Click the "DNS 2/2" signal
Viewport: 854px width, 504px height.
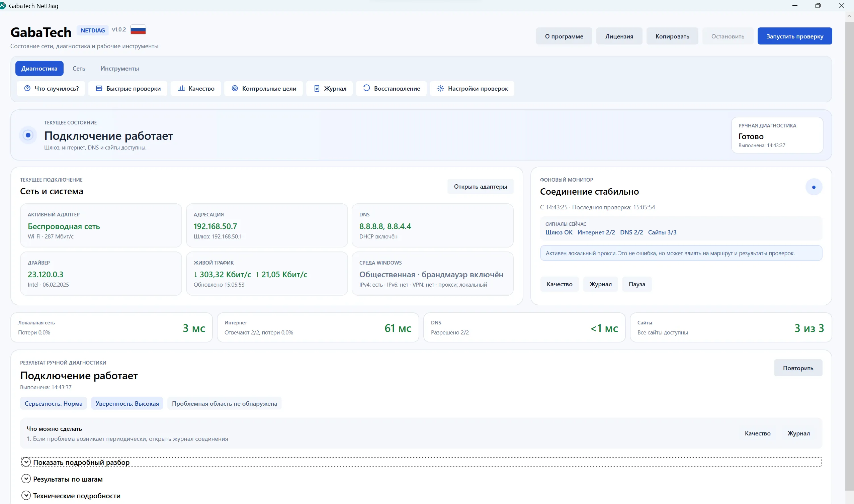(631, 232)
